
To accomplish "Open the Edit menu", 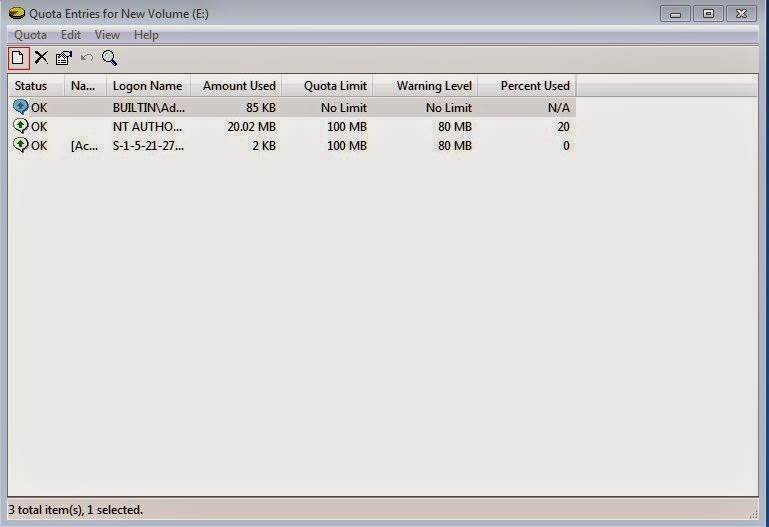I will [x=71, y=35].
